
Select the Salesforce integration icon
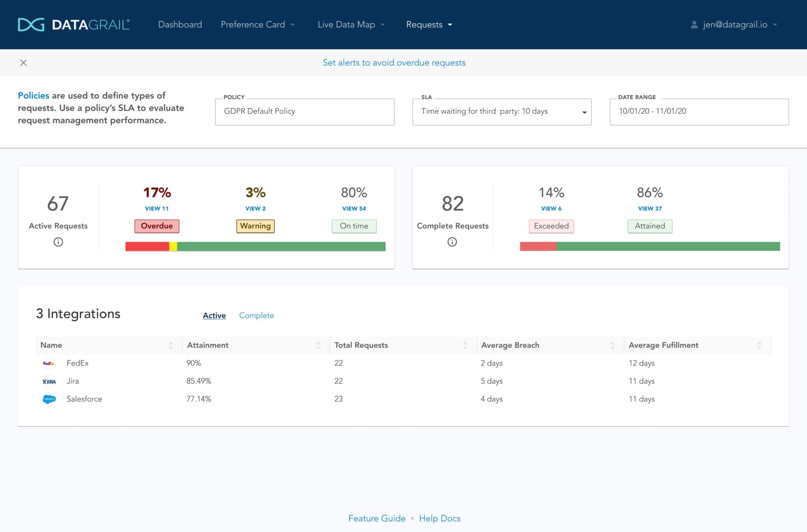pos(49,399)
